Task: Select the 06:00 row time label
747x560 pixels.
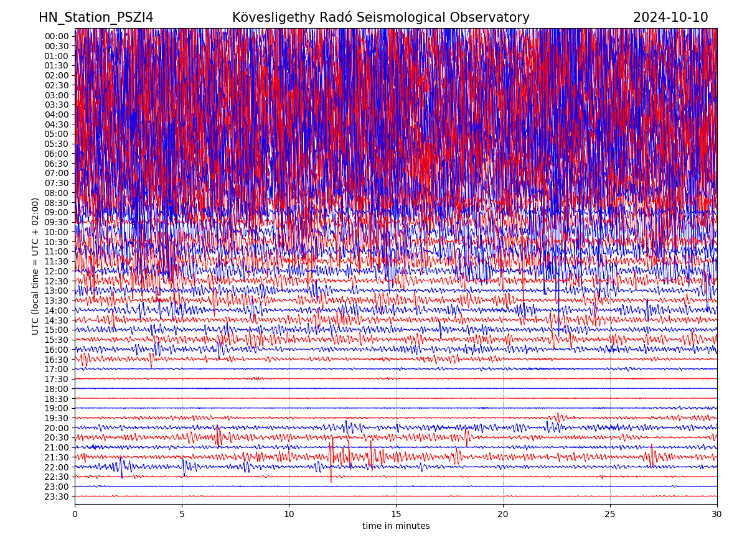Action: click(x=56, y=154)
